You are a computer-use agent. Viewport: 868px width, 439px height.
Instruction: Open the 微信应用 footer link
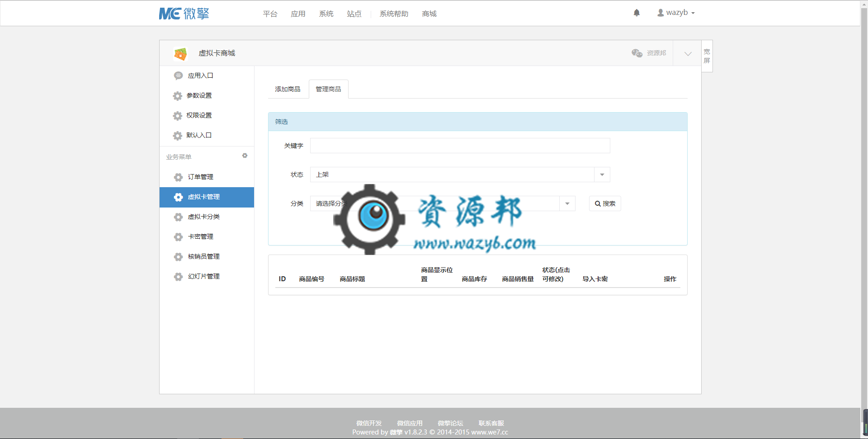point(410,423)
